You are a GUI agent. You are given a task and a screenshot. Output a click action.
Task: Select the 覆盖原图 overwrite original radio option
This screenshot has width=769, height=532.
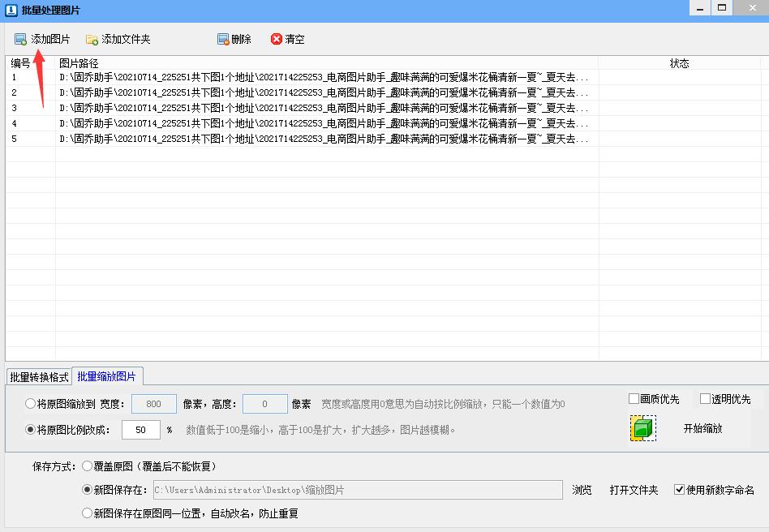[x=87, y=466]
